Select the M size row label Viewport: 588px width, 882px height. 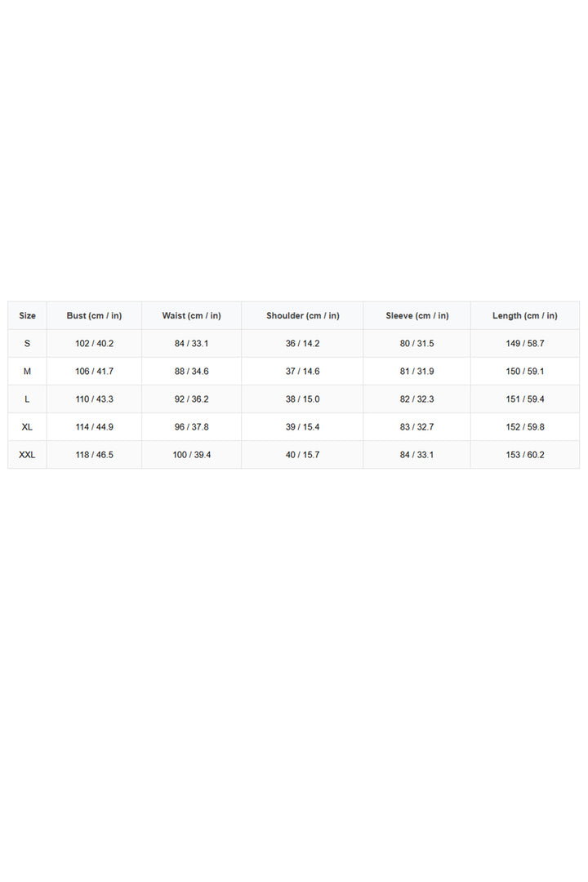pyautogui.click(x=27, y=372)
